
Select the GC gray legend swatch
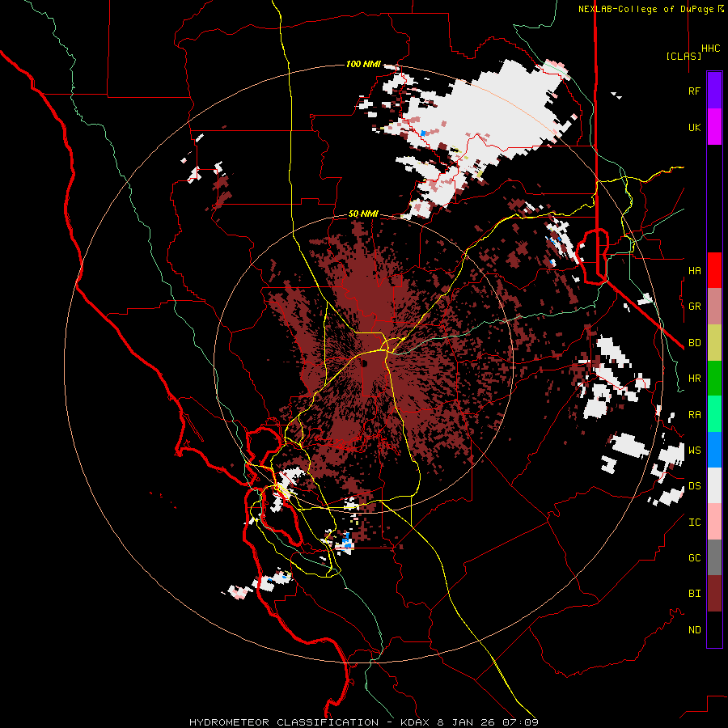point(714,557)
